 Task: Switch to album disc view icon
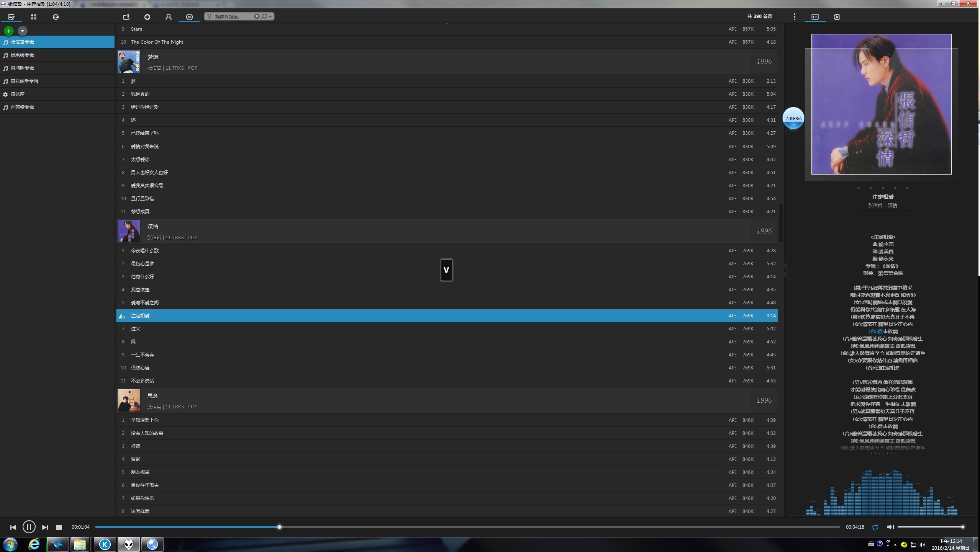189,17
